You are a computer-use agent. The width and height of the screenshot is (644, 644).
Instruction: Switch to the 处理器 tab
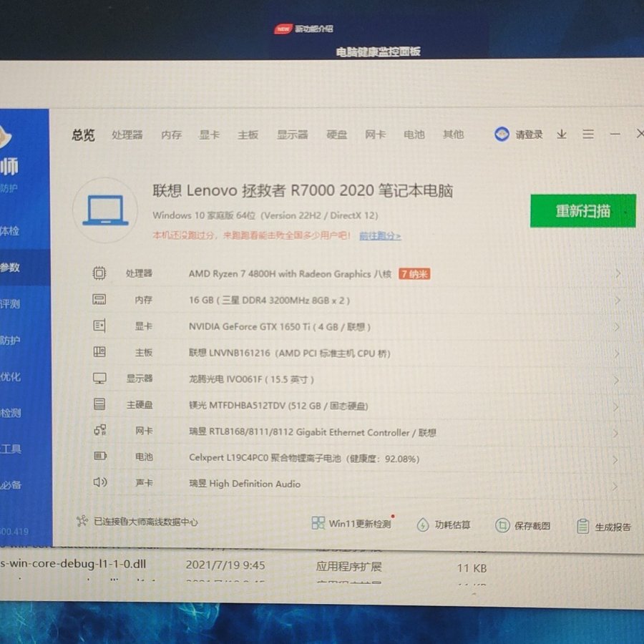coord(127,135)
